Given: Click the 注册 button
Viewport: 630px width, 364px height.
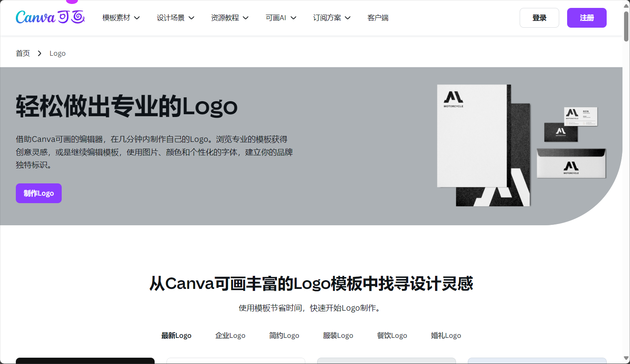Looking at the screenshot, I should click(587, 18).
